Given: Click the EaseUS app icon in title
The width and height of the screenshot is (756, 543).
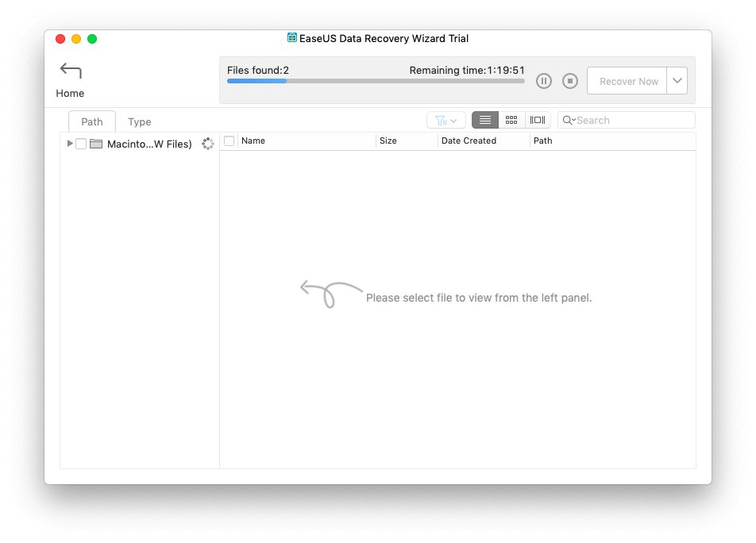Looking at the screenshot, I should coord(292,37).
